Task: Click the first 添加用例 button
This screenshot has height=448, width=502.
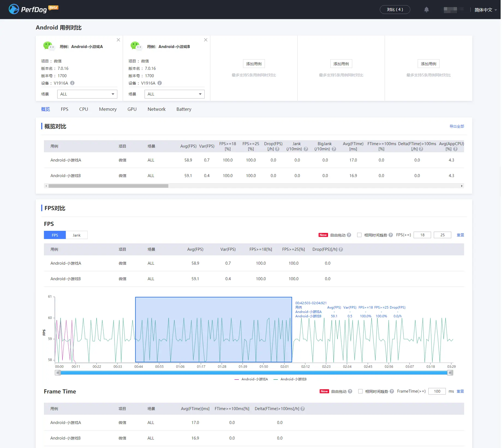Action: pos(254,64)
